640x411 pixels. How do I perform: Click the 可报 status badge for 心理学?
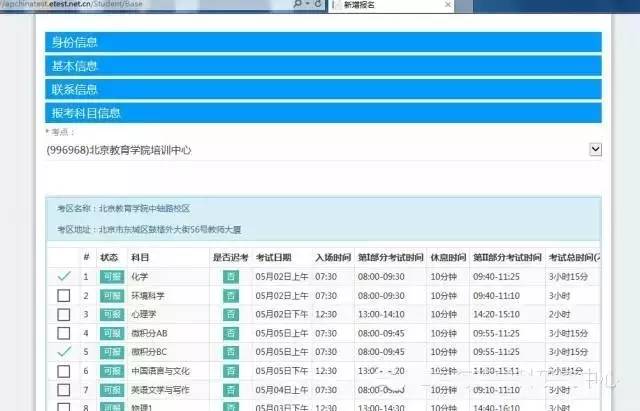(x=110, y=315)
